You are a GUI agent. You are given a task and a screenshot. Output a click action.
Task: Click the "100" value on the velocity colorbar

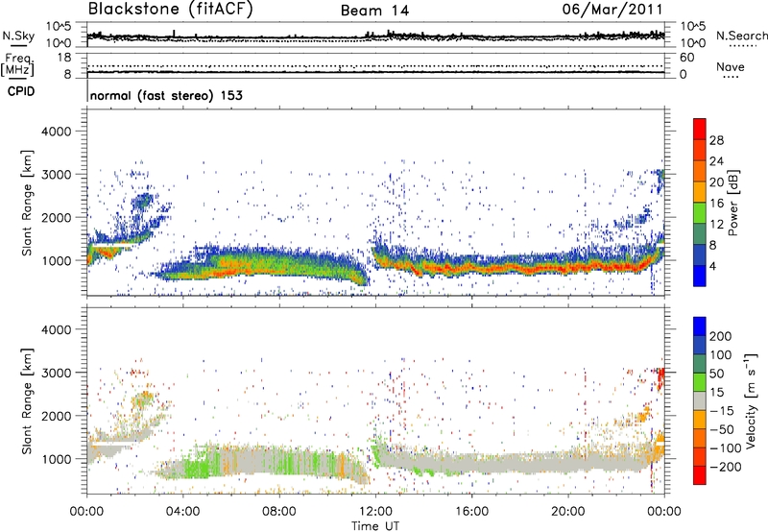721,355
